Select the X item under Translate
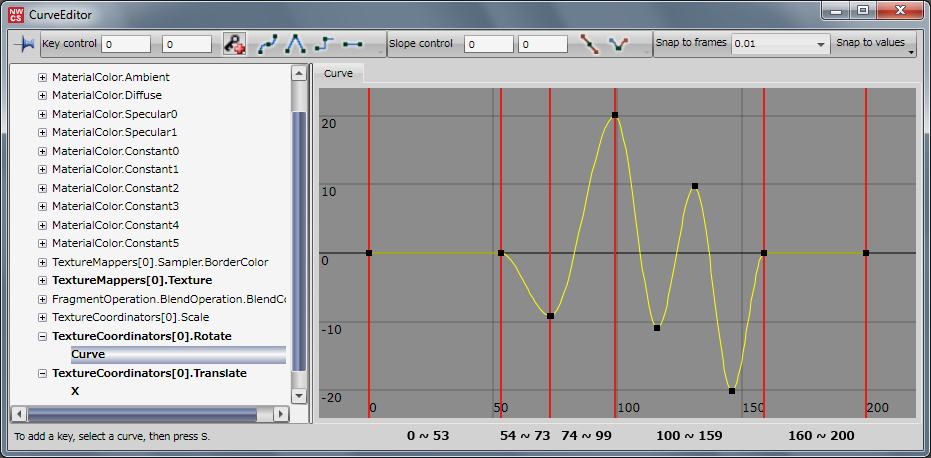This screenshot has width=931, height=458. tap(75, 391)
